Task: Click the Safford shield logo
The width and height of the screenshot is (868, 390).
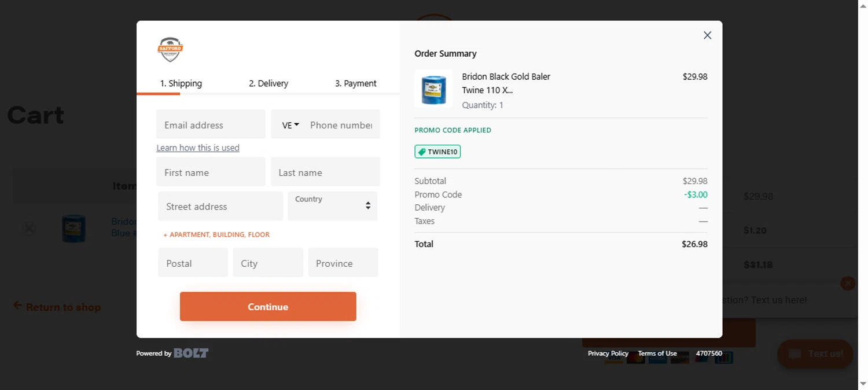Action: click(170, 50)
